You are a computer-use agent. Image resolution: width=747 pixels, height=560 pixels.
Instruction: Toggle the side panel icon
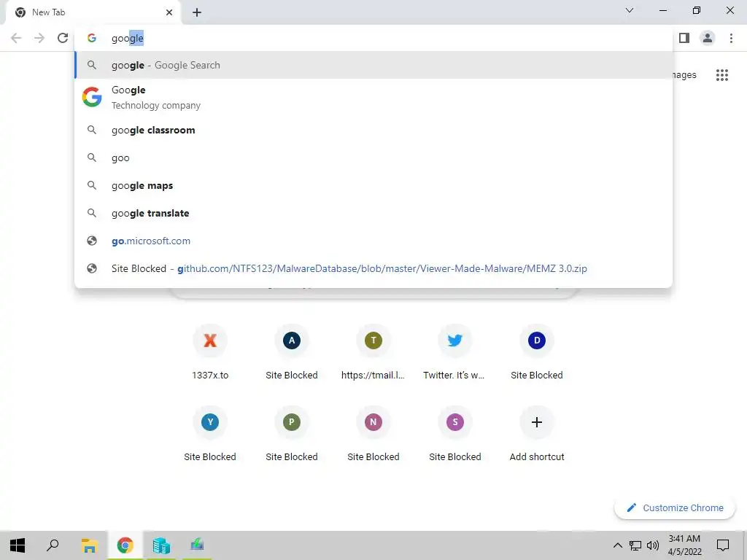684,38
